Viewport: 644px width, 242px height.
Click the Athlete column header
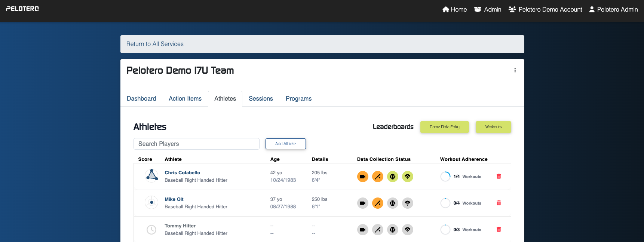(173, 159)
